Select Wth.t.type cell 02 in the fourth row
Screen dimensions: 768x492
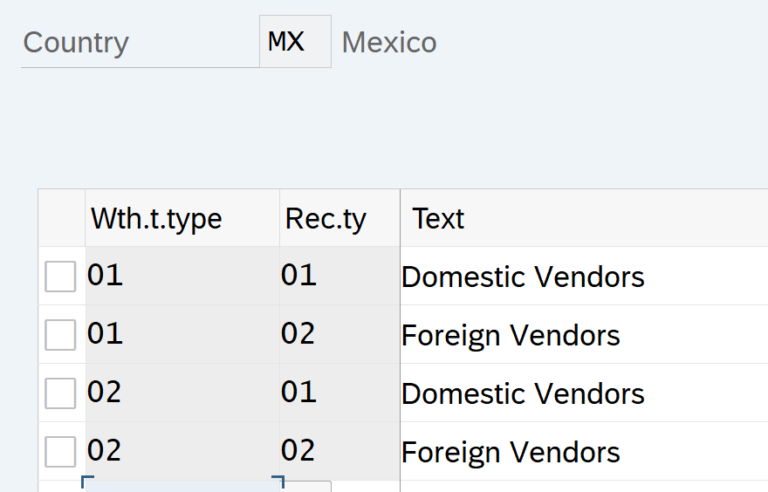182,451
